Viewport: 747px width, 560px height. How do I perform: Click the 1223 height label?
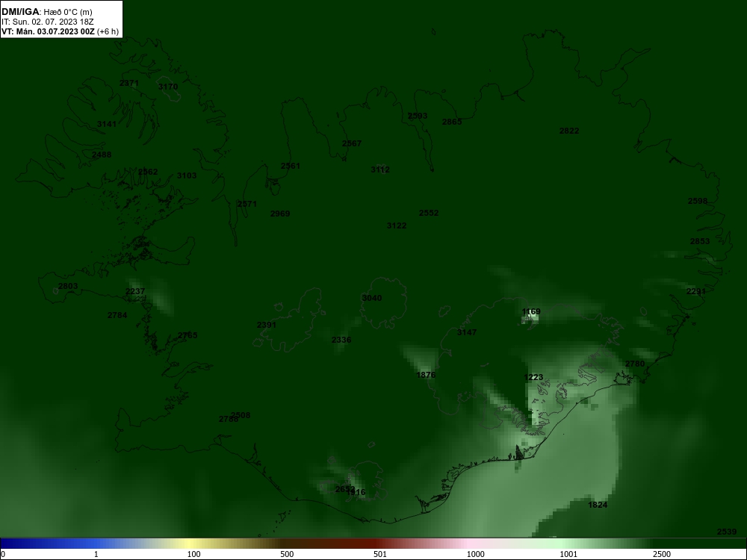pyautogui.click(x=533, y=378)
